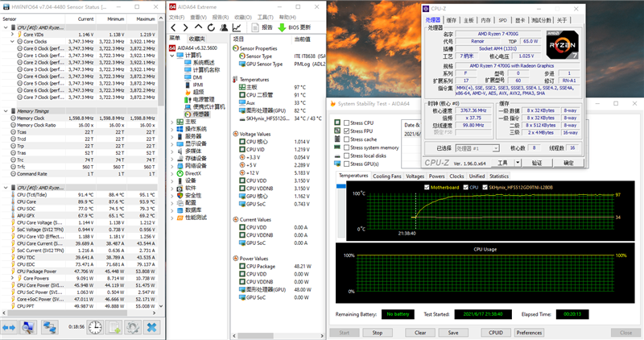Switch to the Cooling Fans tab
Image resolution: width=644 pixels, height=340 pixels.
pos(386,176)
